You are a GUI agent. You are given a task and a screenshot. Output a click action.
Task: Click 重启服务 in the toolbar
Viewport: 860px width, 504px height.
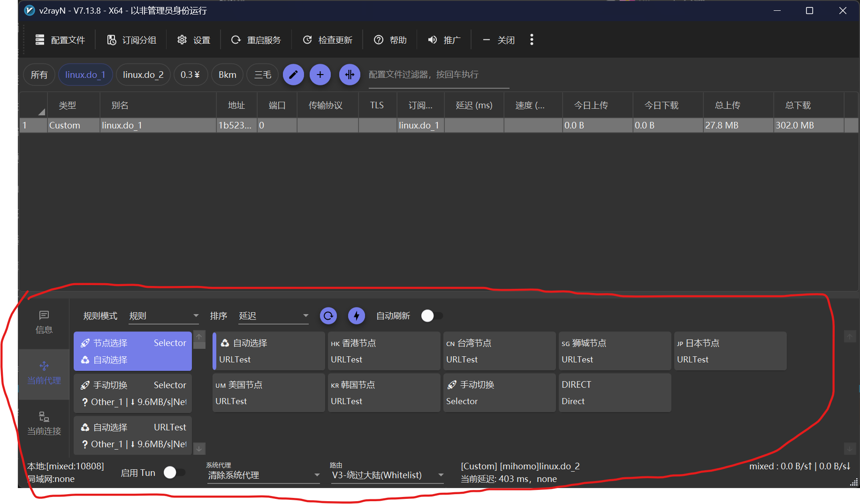pos(256,40)
